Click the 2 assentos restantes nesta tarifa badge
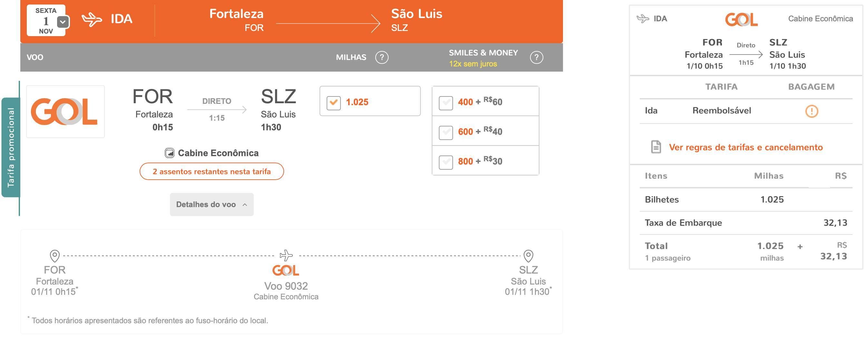 (x=212, y=172)
